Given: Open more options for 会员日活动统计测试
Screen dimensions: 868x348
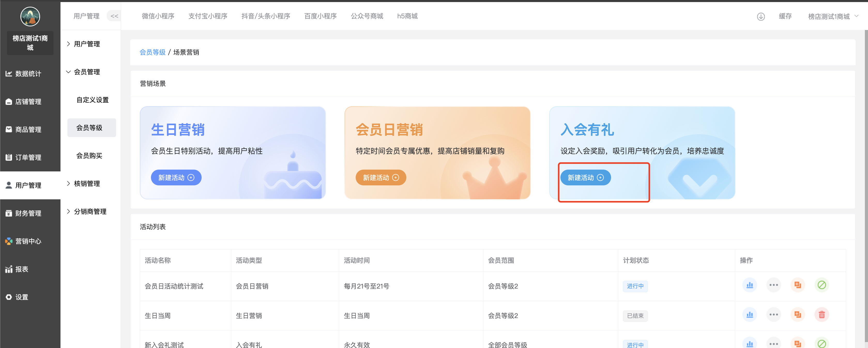Looking at the screenshot, I should (x=773, y=285).
